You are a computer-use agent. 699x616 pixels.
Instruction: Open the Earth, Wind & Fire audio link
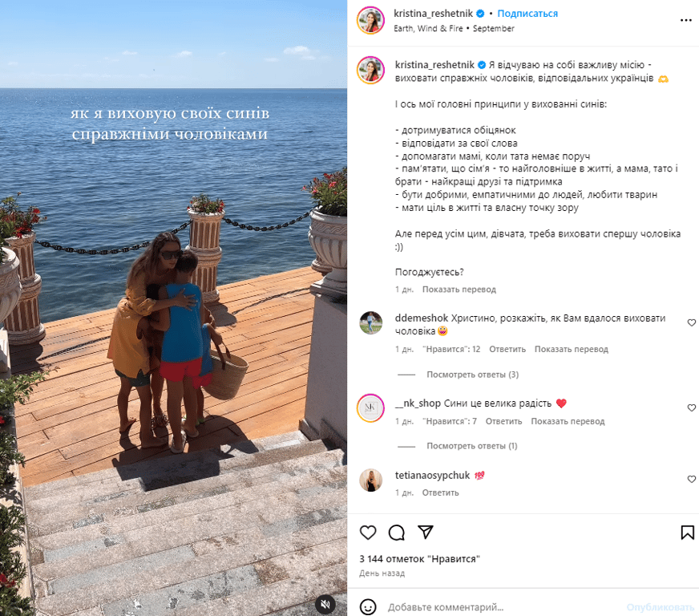pyautogui.click(x=428, y=29)
